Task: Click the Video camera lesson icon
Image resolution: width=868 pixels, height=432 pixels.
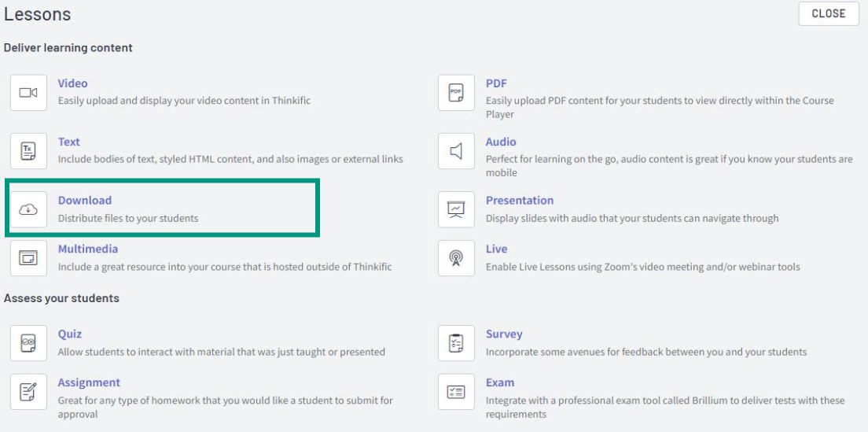Action: [x=28, y=93]
